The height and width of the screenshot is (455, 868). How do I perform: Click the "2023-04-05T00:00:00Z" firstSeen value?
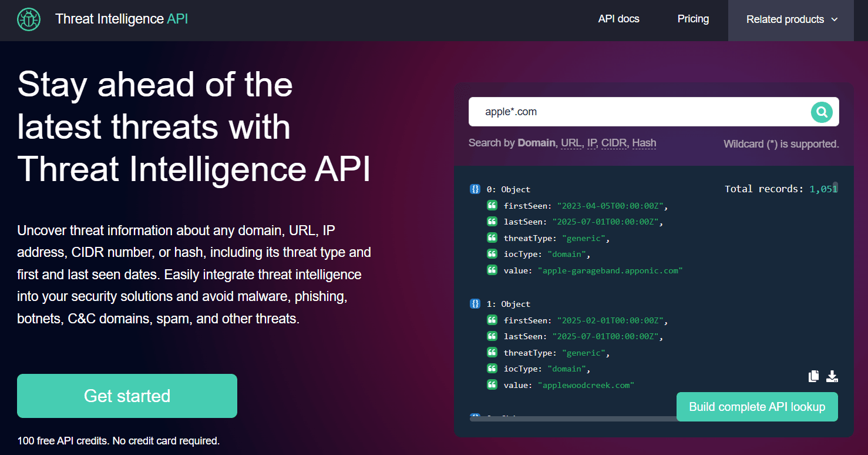611,206
